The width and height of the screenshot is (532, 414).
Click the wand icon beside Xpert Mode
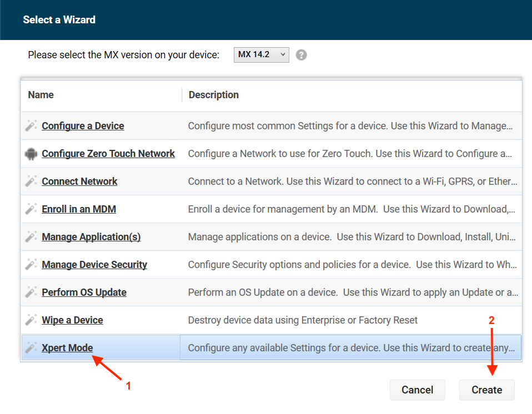point(31,348)
